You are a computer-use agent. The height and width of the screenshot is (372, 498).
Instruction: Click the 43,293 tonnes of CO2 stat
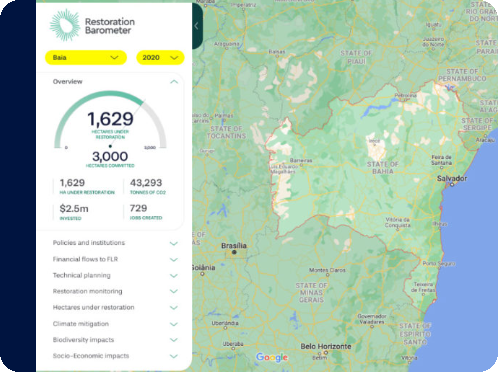click(148, 186)
